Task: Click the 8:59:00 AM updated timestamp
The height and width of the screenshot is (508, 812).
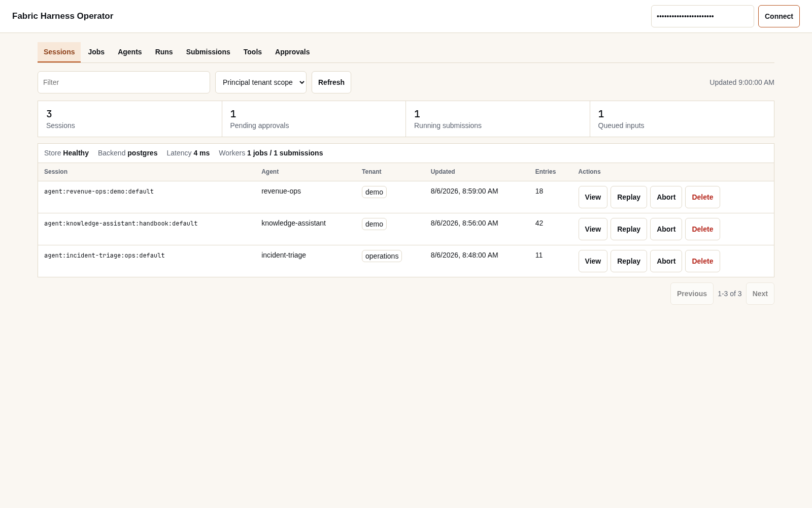Action: (x=464, y=191)
